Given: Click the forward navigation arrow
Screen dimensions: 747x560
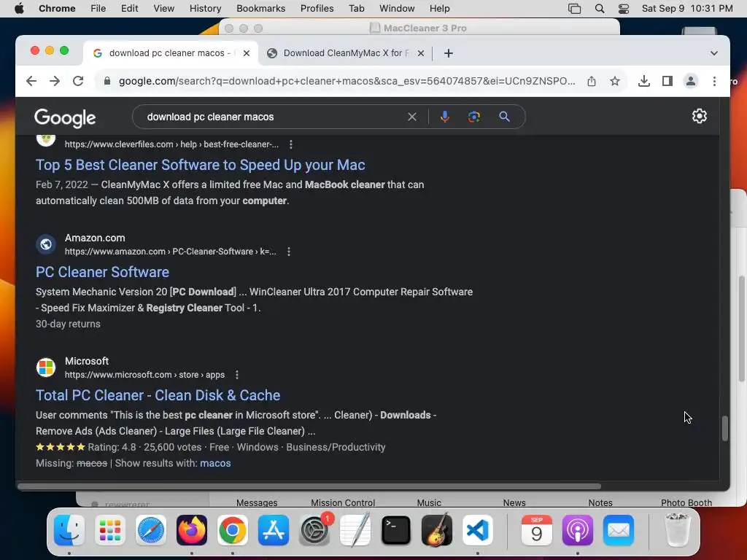Looking at the screenshot, I should click(x=55, y=81).
